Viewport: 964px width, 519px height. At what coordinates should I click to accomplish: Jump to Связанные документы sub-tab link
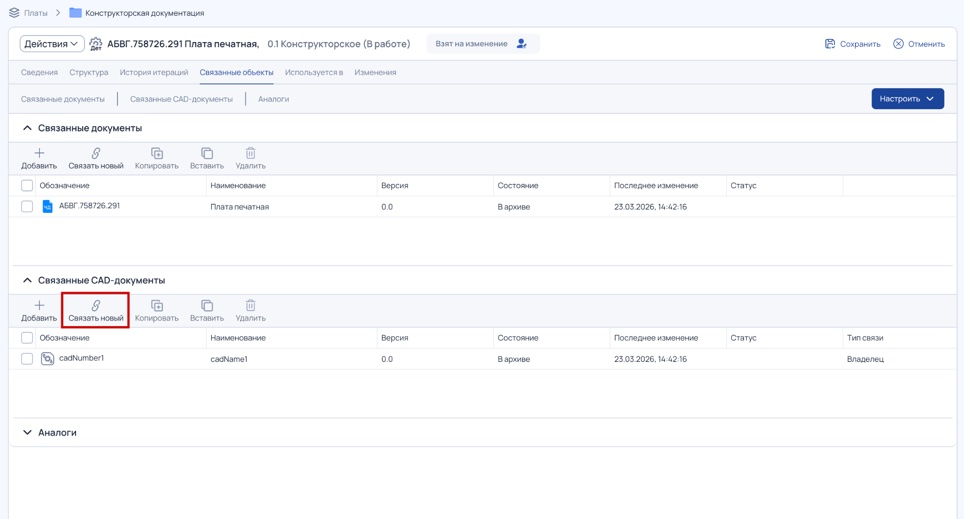point(63,99)
